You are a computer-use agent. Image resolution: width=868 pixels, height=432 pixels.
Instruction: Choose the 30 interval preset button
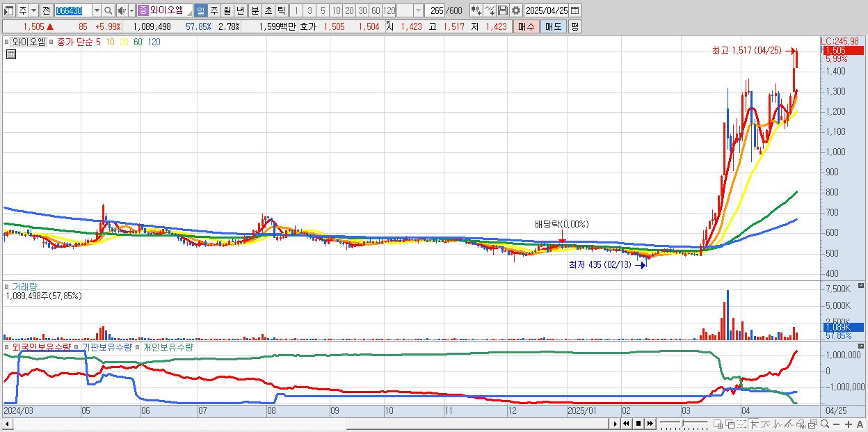pyautogui.click(x=362, y=10)
